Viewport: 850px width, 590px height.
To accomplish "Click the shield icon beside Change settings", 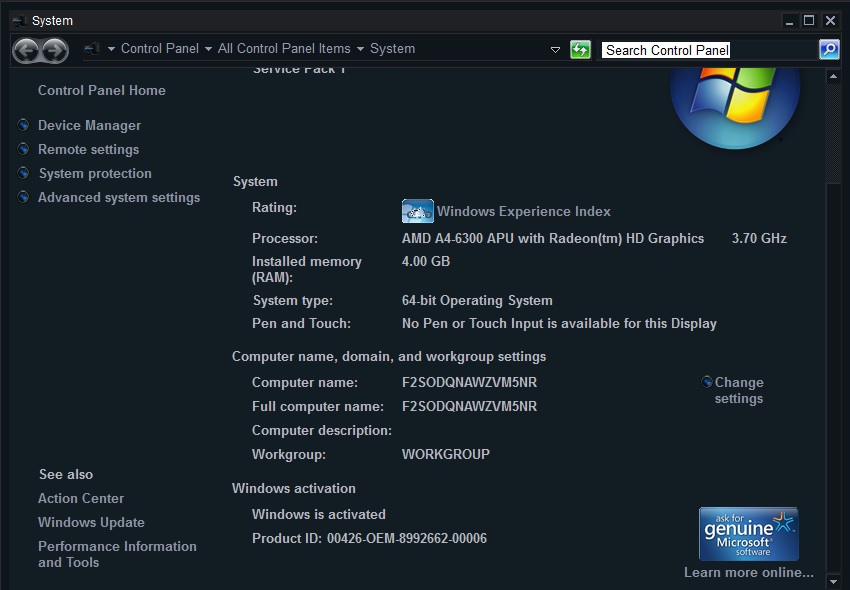I will click(707, 382).
